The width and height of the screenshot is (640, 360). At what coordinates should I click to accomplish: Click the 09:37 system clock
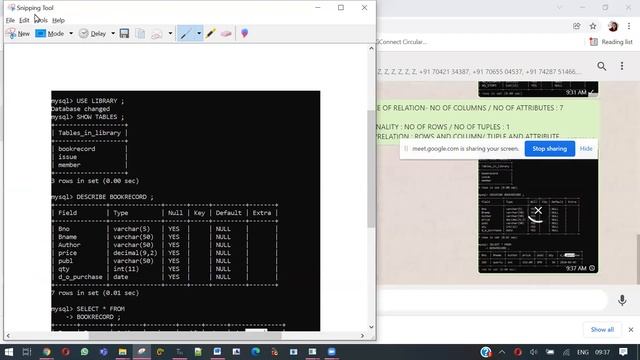602,352
